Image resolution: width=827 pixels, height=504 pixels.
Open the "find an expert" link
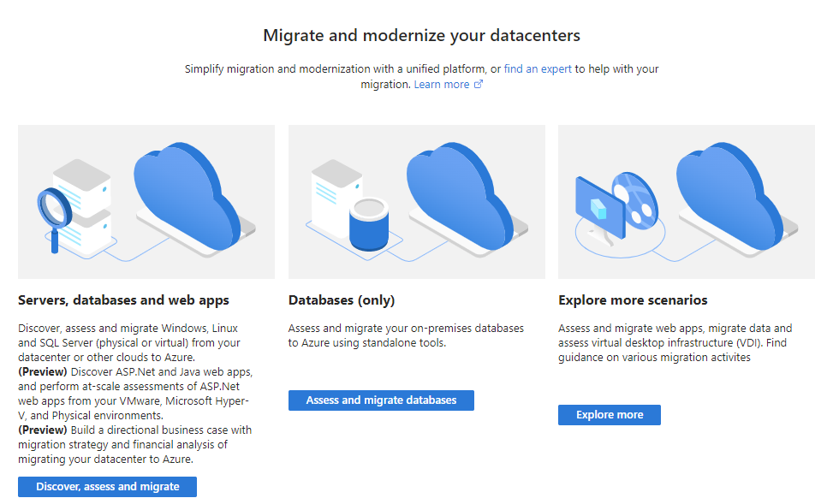tap(538, 68)
